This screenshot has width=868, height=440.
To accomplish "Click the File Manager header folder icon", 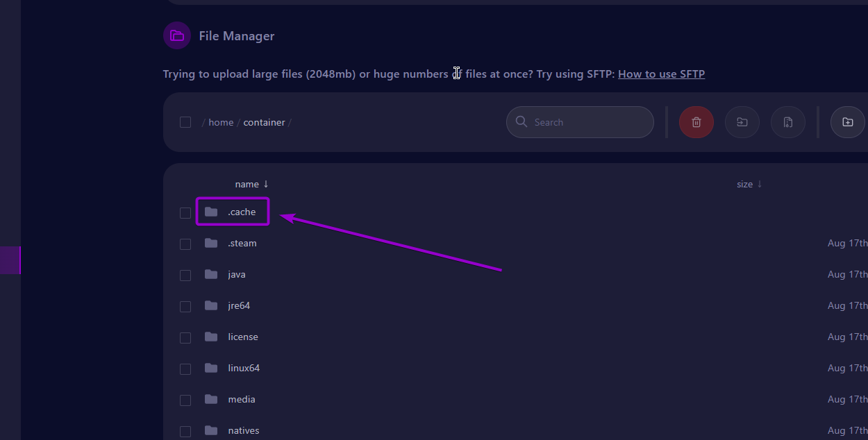I will 177,35.
